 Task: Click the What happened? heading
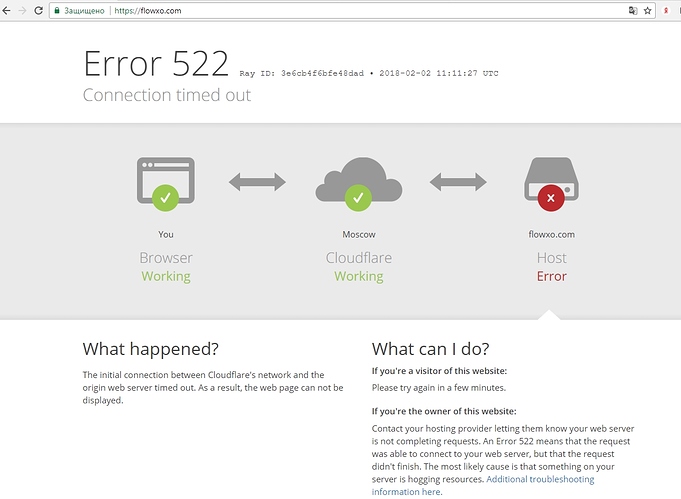151,349
